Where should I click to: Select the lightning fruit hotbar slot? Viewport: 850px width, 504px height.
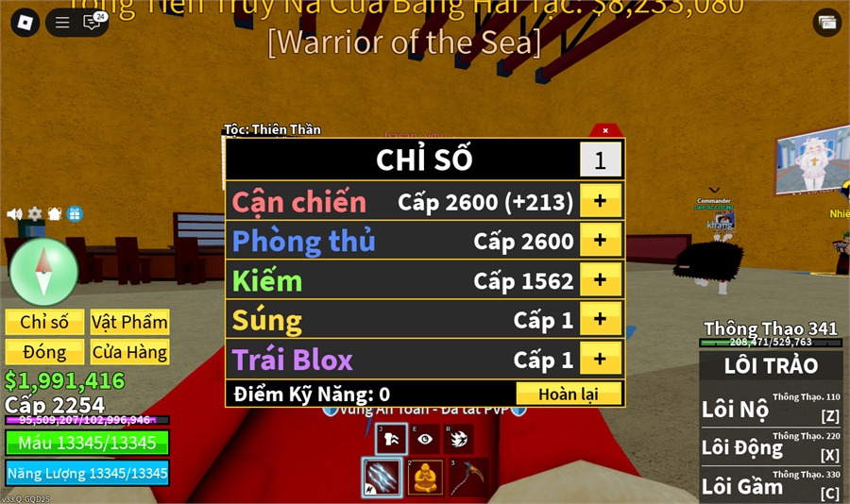coord(382,478)
